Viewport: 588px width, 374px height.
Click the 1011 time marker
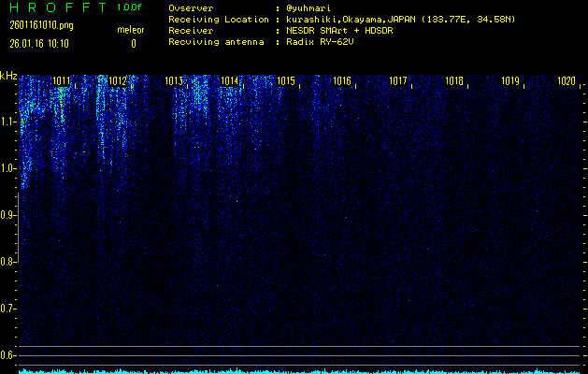coord(63,81)
